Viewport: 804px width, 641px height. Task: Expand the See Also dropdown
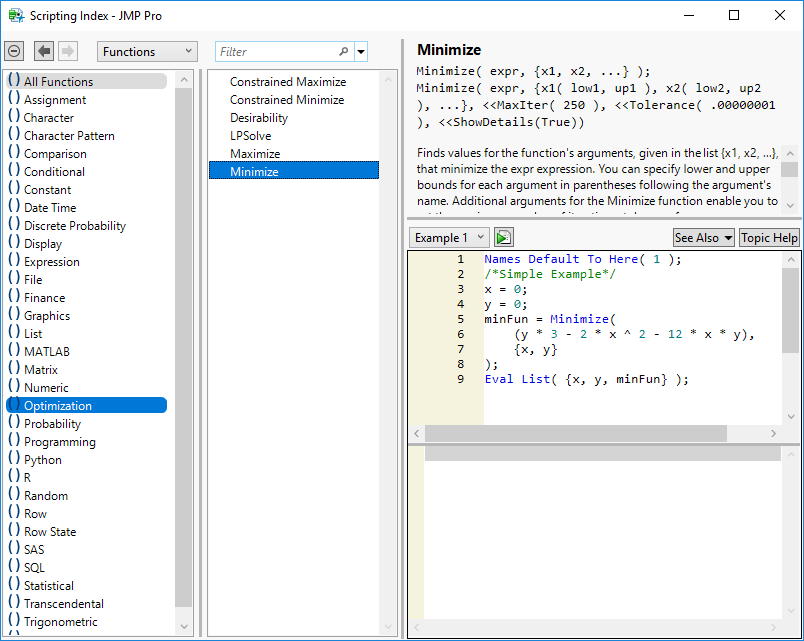(703, 237)
